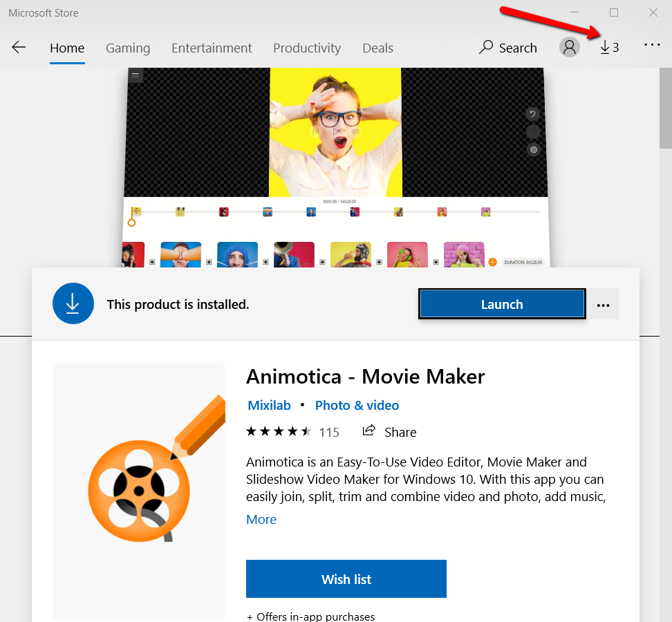The height and width of the screenshot is (622, 672).
Task: Open Search in the Store
Action: tap(508, 48)
